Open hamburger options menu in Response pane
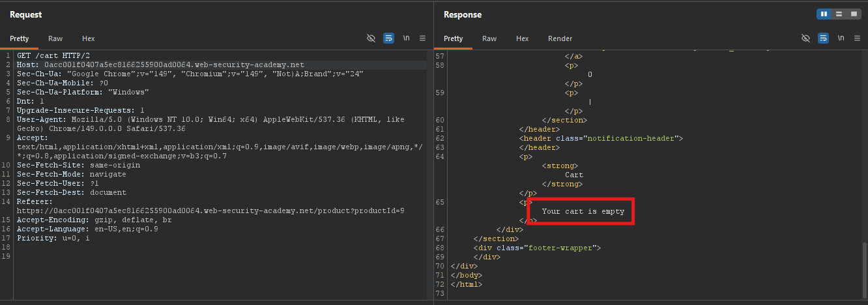This screenshot has height=305, width=868. click(856, 38)
